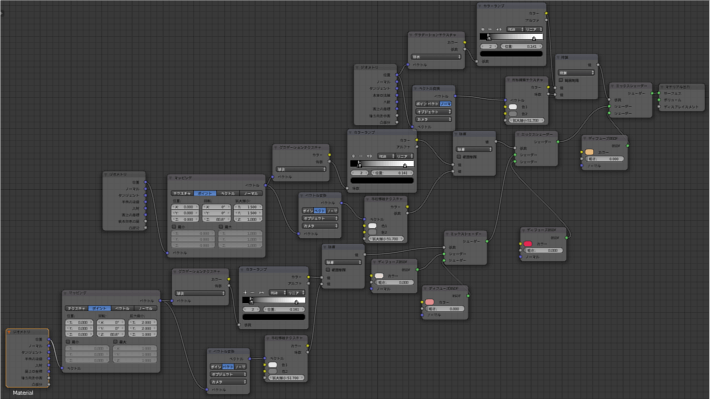Set upper Mapping node type to Texture
The height and width of the screenshot is (399, 710).
(x=182, y=193)
